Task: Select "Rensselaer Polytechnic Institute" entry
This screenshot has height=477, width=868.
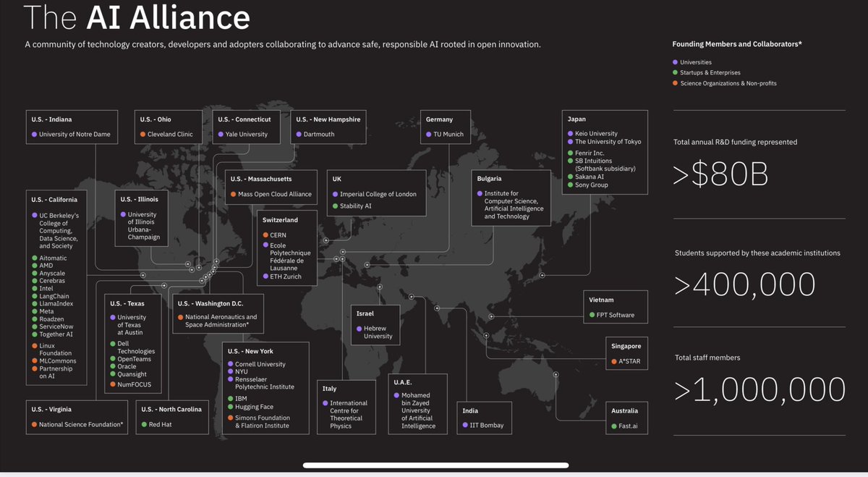Action: [265, 383]
